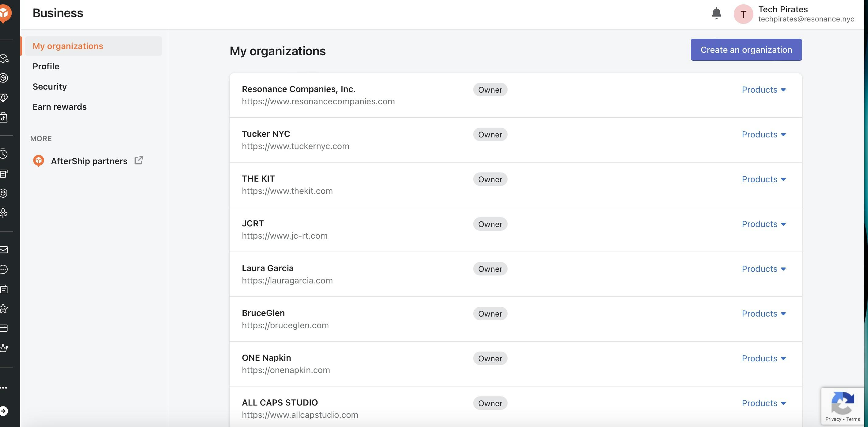This screenshot has width=868, height=427.
Task: Open the package tracking search sidebar icon
Action: coord(4,58)
